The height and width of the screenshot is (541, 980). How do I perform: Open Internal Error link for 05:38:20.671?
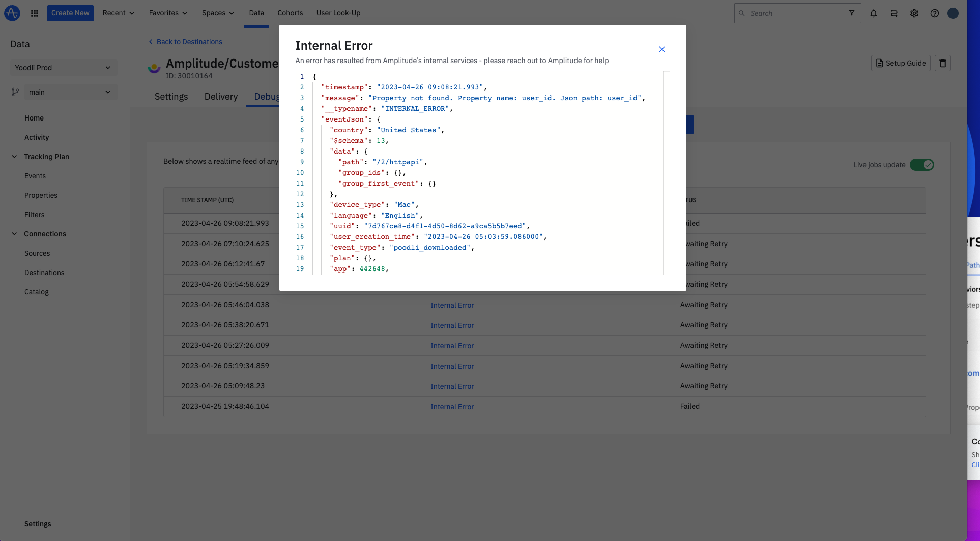[x=452, y=325]
